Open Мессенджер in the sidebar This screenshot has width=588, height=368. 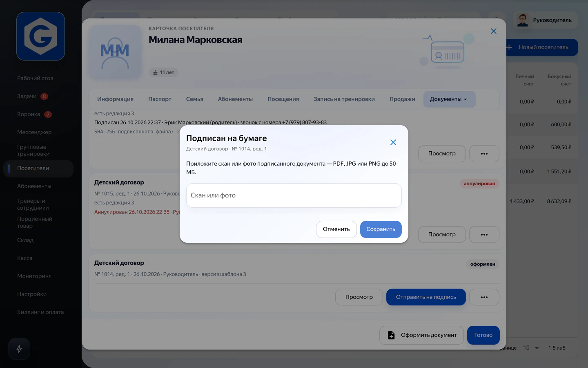click(x=34, y=132)
